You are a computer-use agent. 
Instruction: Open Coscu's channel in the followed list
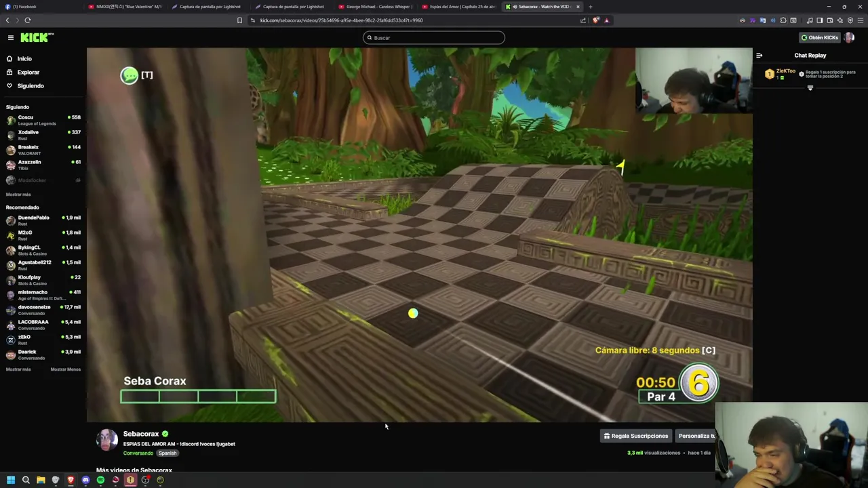point(42,120)
